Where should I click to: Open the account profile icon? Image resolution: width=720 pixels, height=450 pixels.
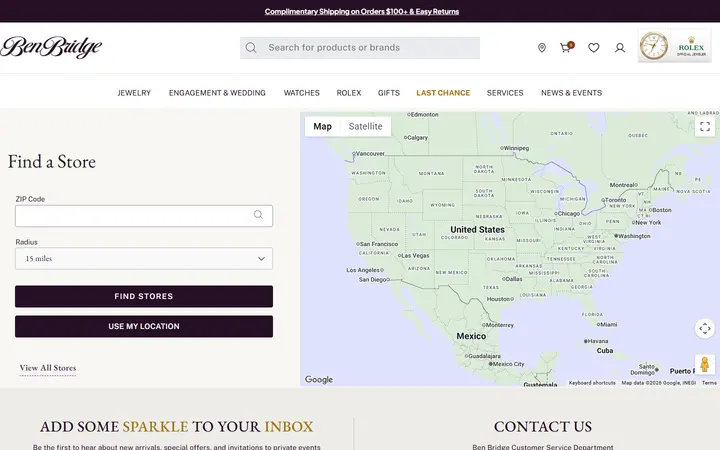coord(620,48)
